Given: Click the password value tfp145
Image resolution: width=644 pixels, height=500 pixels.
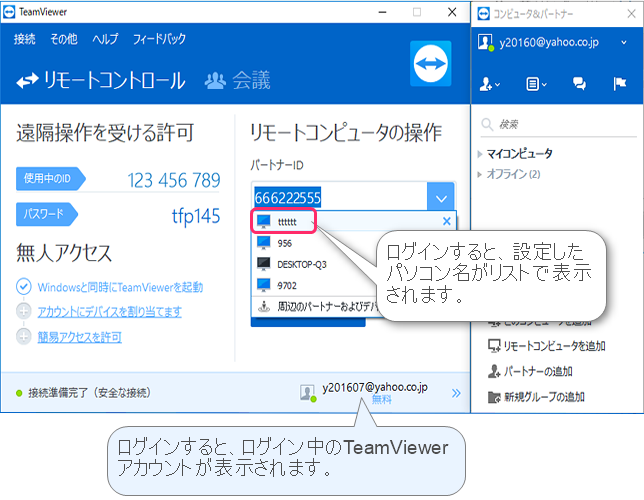Looking at the screenshot, I should tap(196, 216).
